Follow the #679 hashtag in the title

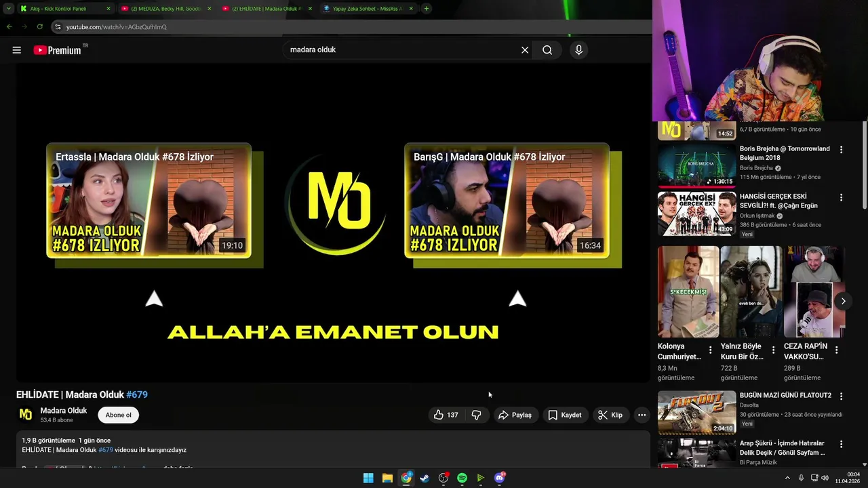click(137, 394)
